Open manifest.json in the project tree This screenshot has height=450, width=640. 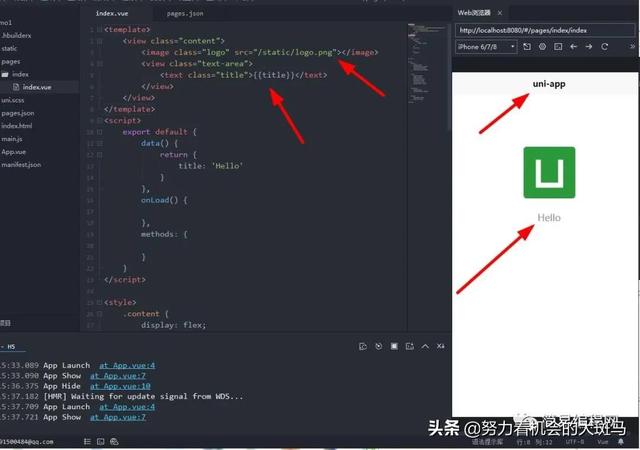(x=21, y=165)
